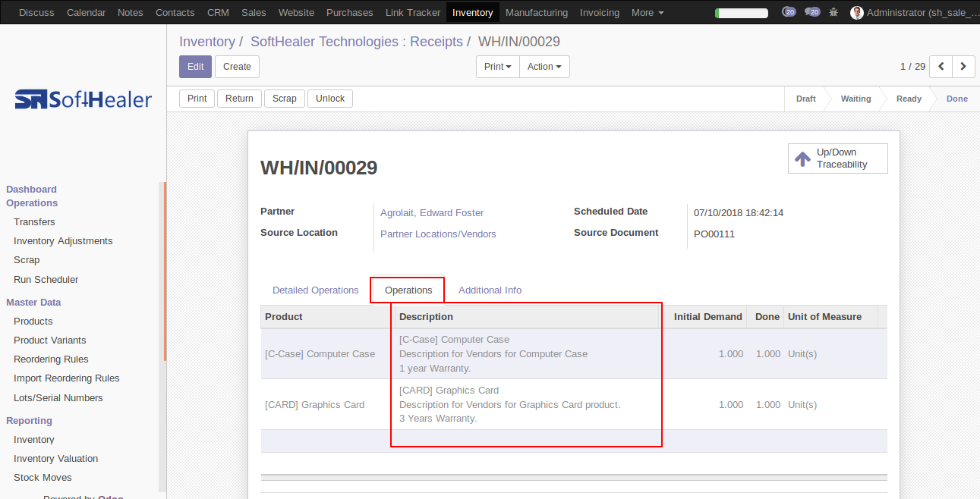This screenshot has width=980, height=499.
Task: Click the Ready status stage
Action: tap(909, 99)
